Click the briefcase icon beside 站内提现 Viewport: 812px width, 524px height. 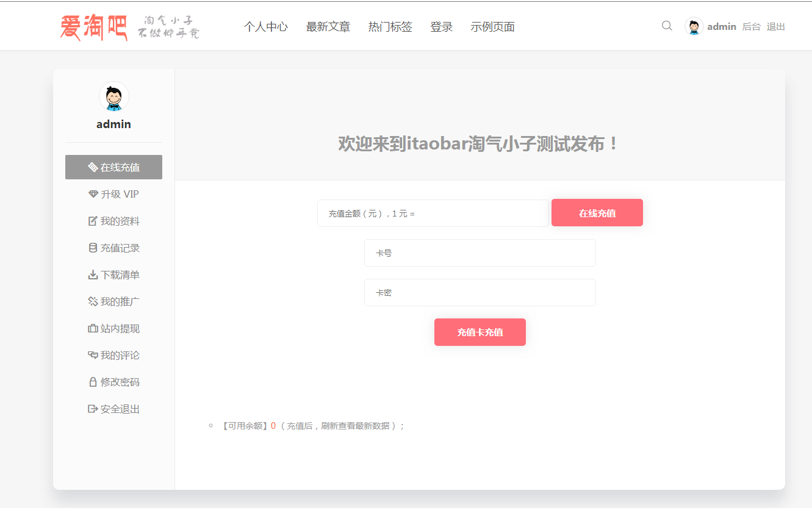(93, 328)
